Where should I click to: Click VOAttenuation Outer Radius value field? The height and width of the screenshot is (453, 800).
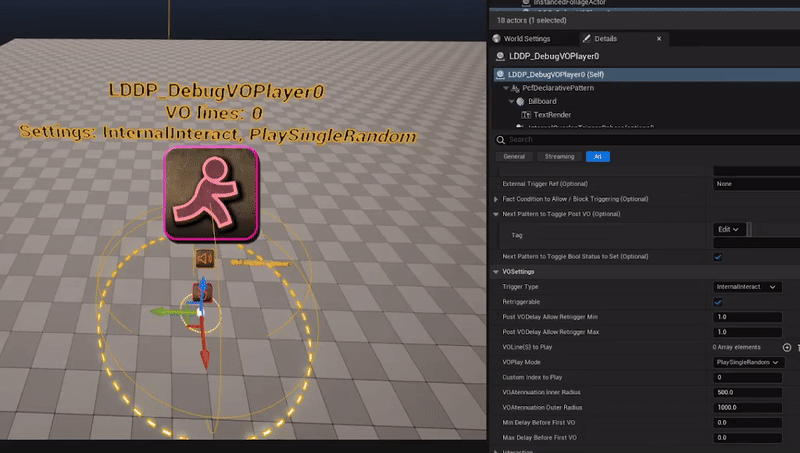747,408
